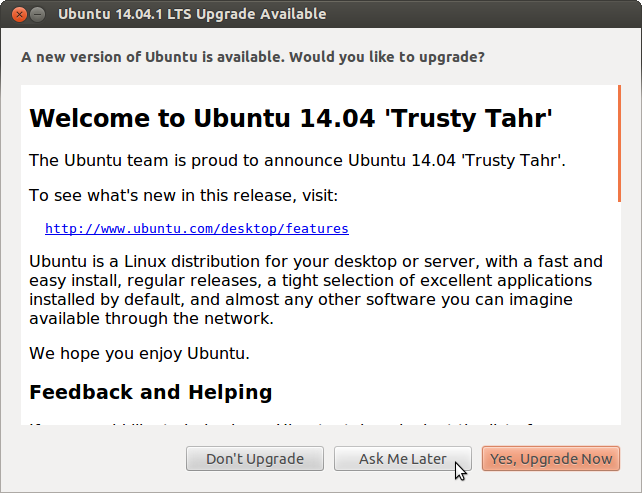The image size is (642, 493).
Task: Click 'To see what's new in this release' text
Action: click(x=183, y=195)
